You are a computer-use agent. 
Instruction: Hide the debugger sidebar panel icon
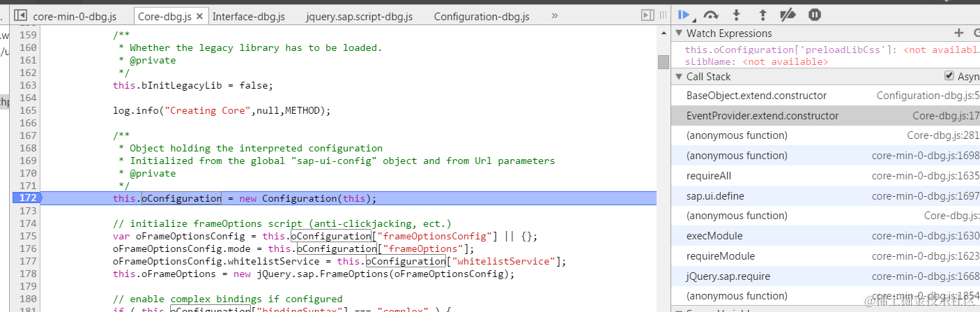[x=648, y=15]
